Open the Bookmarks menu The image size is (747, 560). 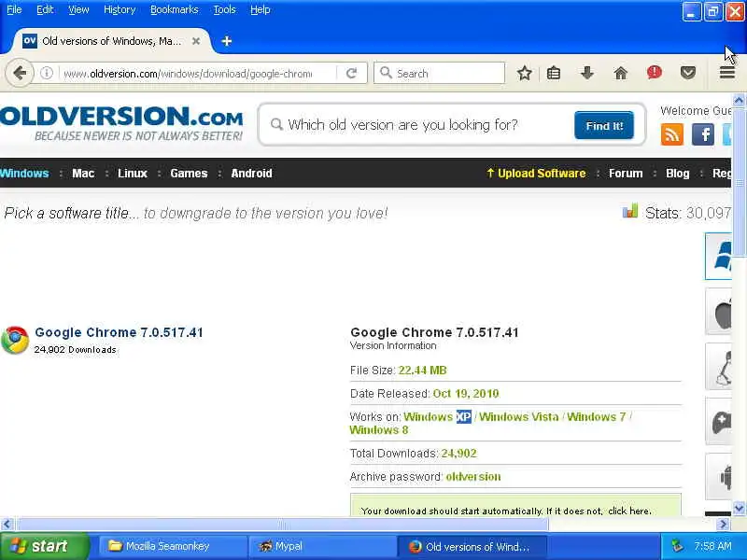coord(175,9)
